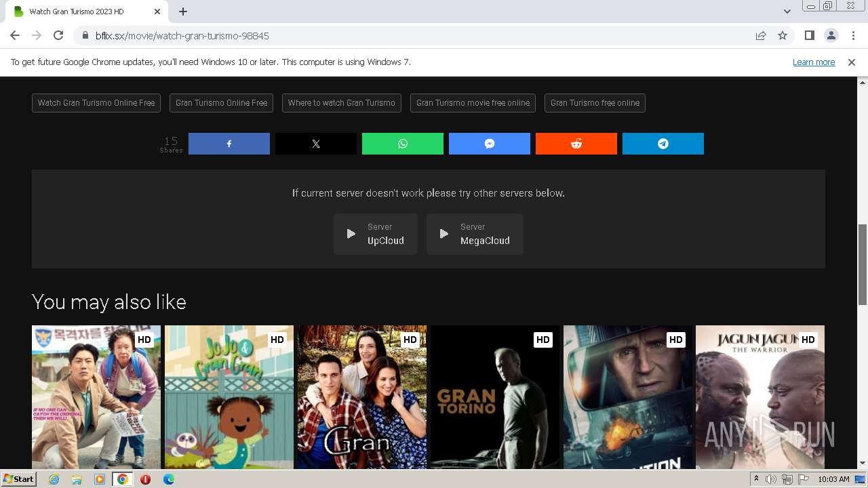This screenshot has width=868, height=488.
Task: Open the Chrome profile avatar menu
Action: point(831,35)
